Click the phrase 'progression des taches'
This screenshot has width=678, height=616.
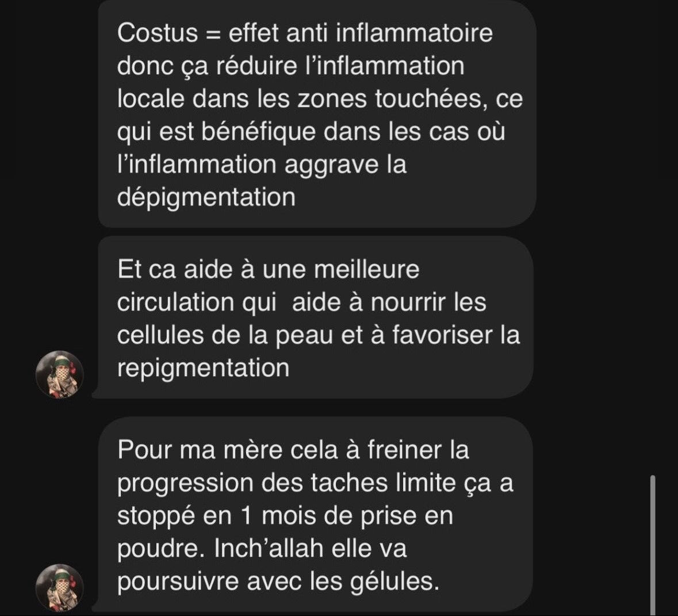252,483
